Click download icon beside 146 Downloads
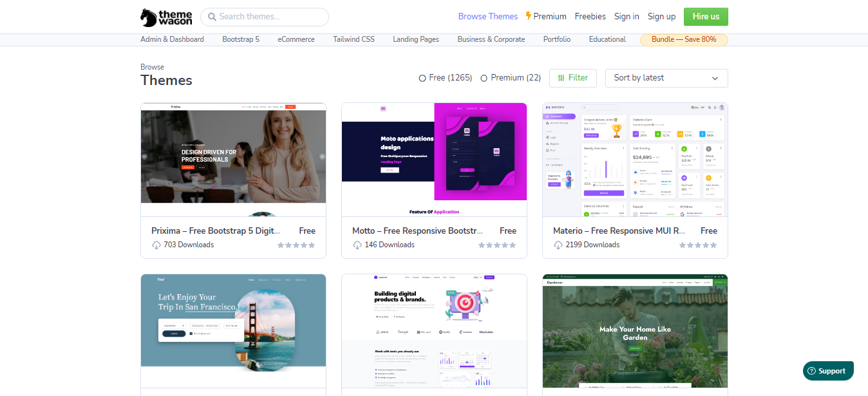 point(357,245)
